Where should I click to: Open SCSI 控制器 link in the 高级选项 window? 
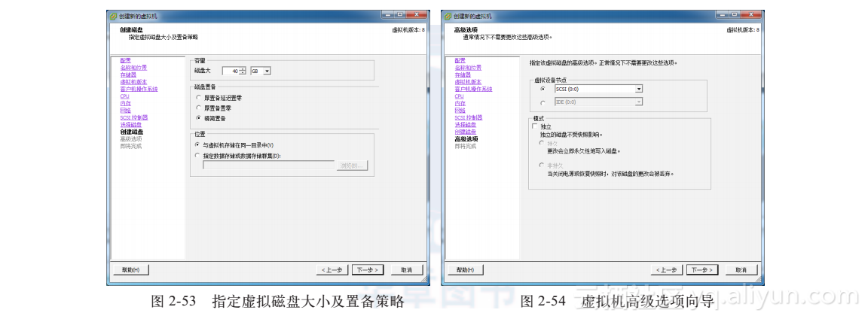[x=469, y=118]
